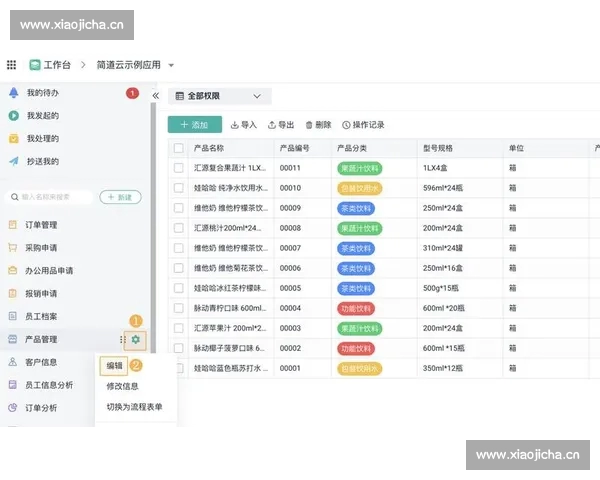Click the 果蔬汁饮料 tag in row 00011
This screenshot has height=480, width=600.
click(360, 168)
